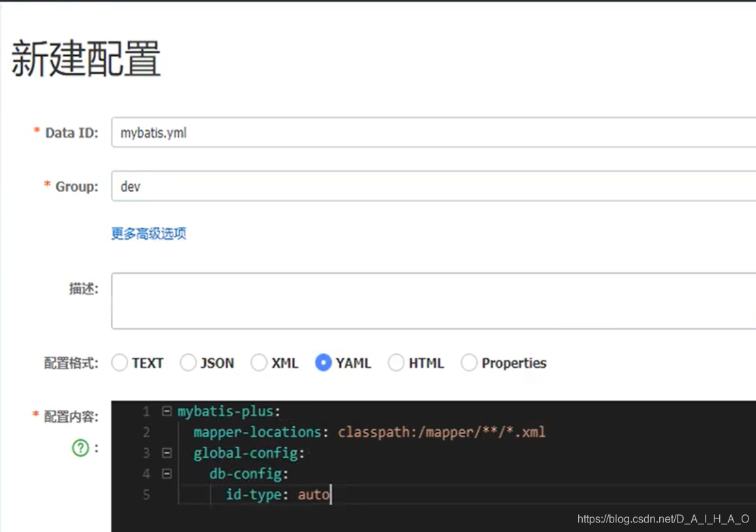
Task: Open the 更多高级选项 link
Action: pos(149,234)
